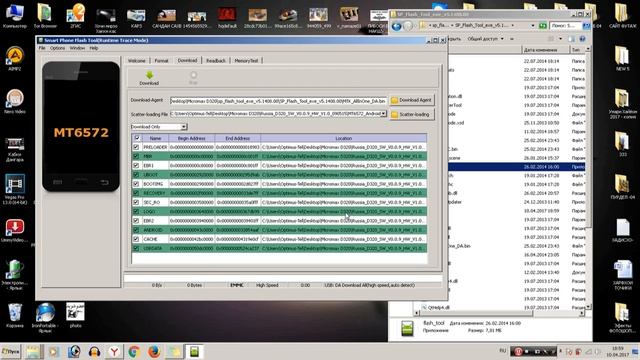Click the ANDROID row location cell
The image size is (640, 360).
coord(344,230)
